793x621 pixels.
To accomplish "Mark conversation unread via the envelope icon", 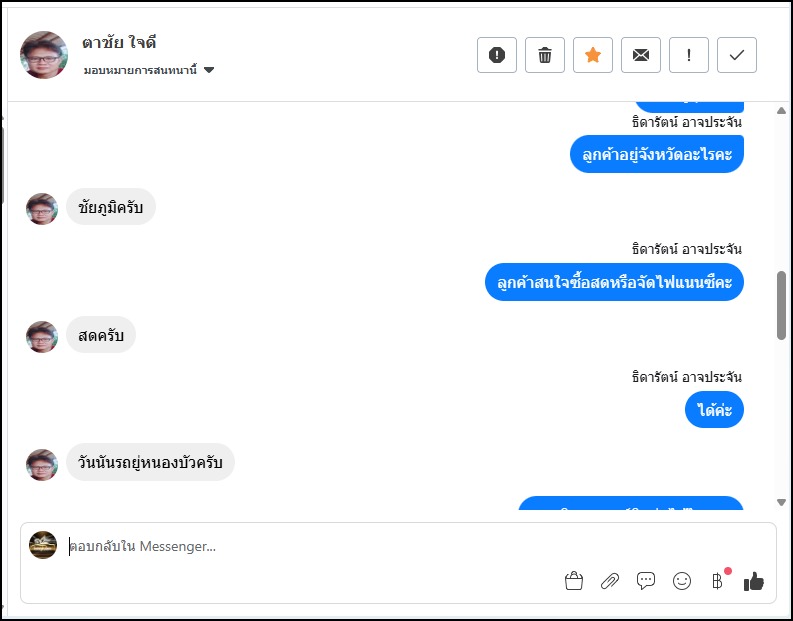I will tap(641, 55).
